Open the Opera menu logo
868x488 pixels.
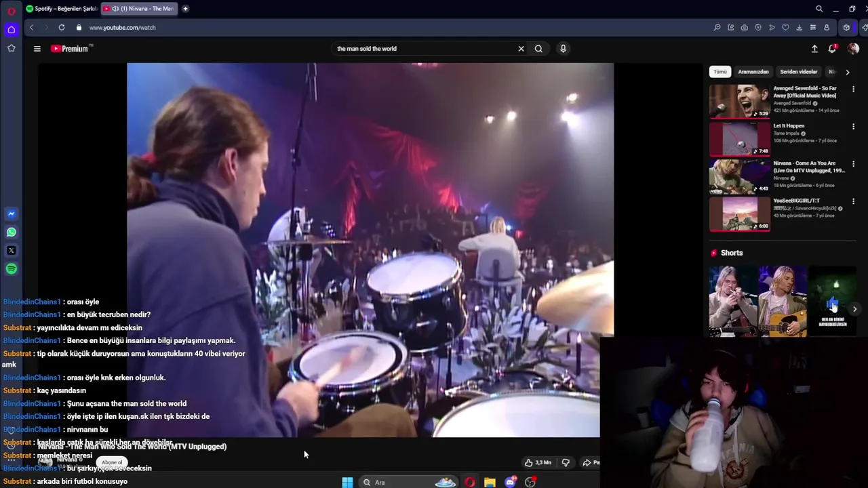tap(12, 11)
